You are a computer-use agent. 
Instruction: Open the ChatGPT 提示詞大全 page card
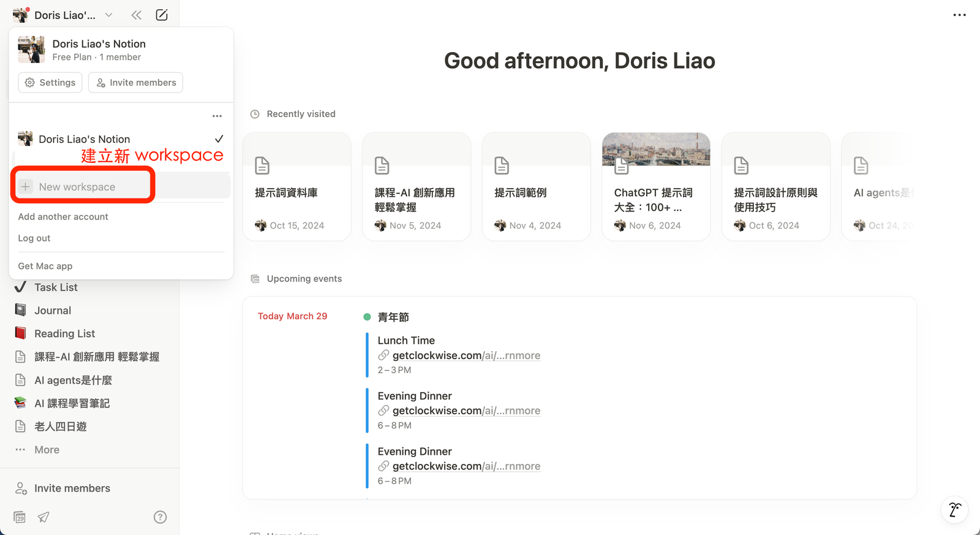pos(656,187)
